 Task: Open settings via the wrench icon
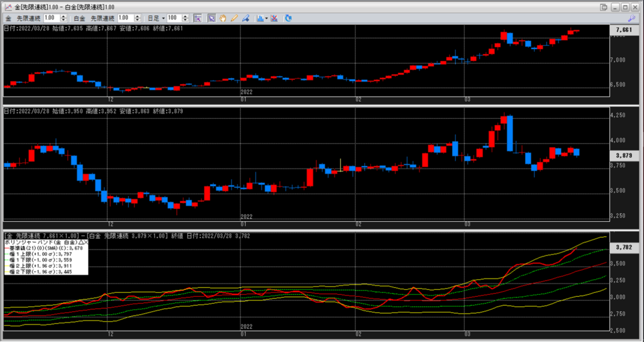[x=632, y=18]
